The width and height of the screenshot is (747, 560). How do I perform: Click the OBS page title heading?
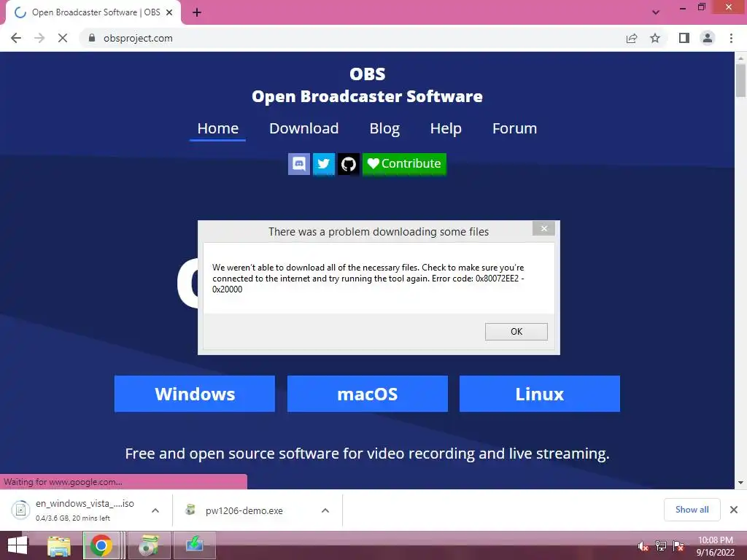368,85
